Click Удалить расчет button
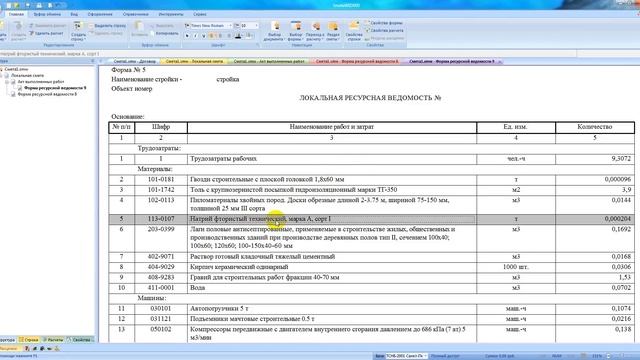The height and width of the screenshot is (360, 640). tap(46, 33)
